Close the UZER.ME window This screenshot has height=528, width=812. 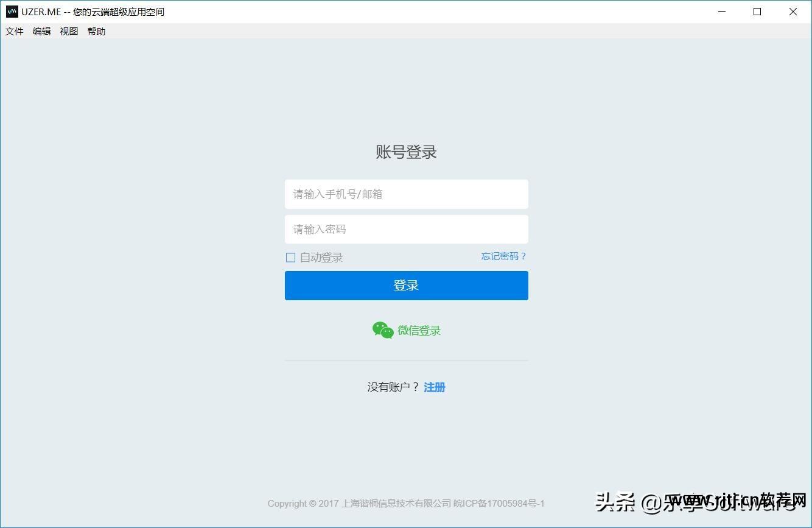coord(793,12)
